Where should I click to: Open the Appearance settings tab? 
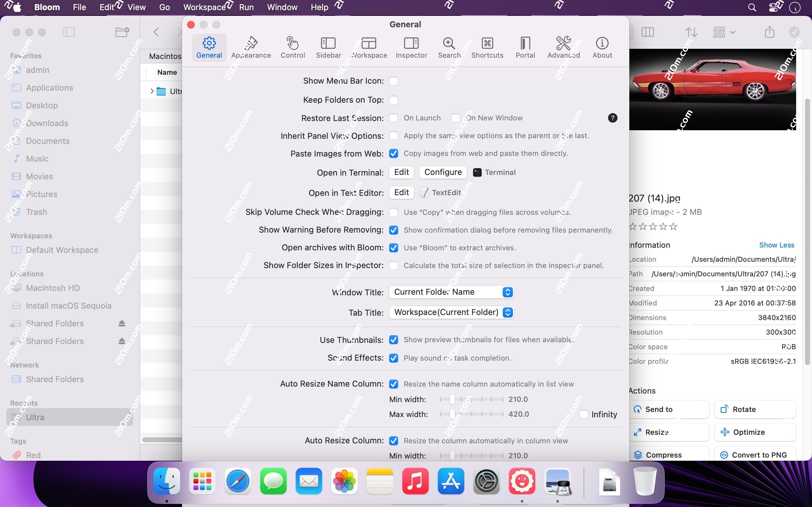pyautogui.click(x=251, y=47)
